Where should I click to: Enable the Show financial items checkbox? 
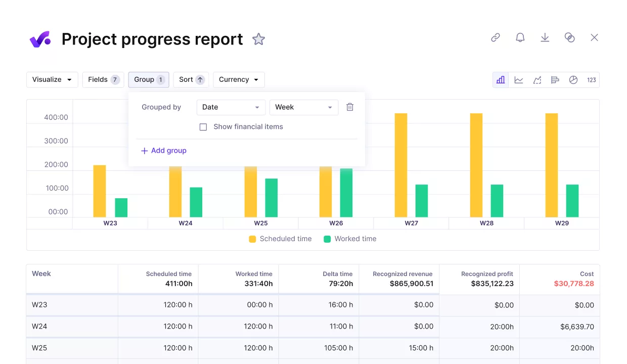pos(203,127)
